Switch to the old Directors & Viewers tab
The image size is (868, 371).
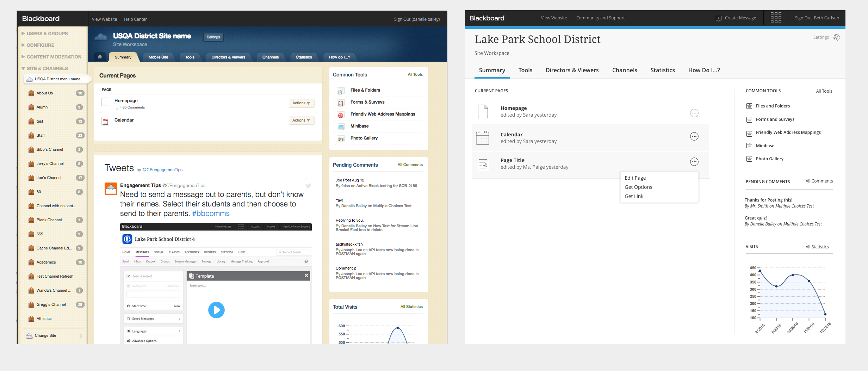click(228, 57)
